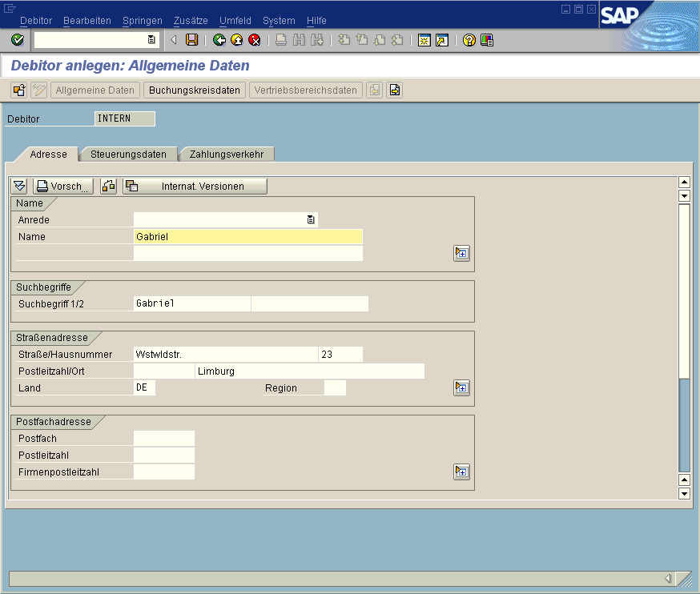This screenshot has height=594, width=700.
Task: Click the Print icon in toolbar
Action: point(281,40)
